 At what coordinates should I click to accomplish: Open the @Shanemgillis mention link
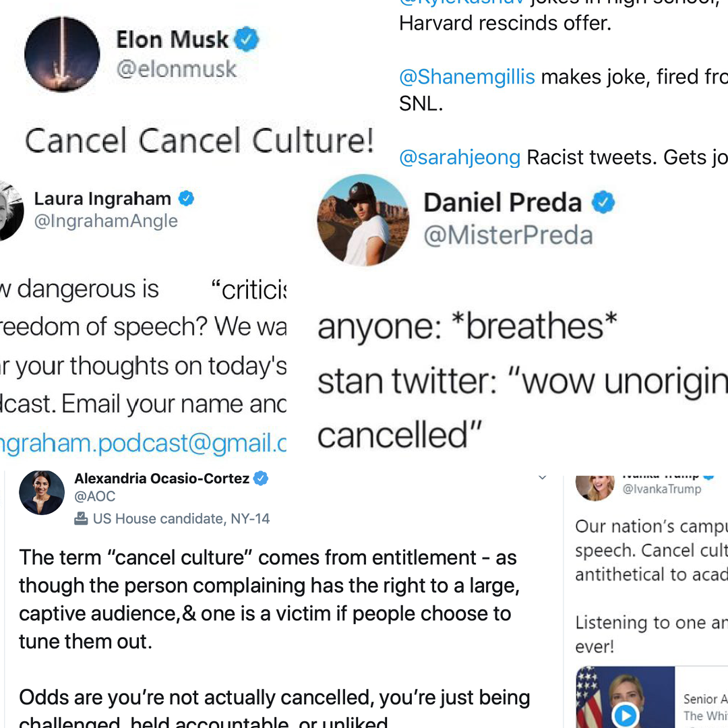[466, 77]
